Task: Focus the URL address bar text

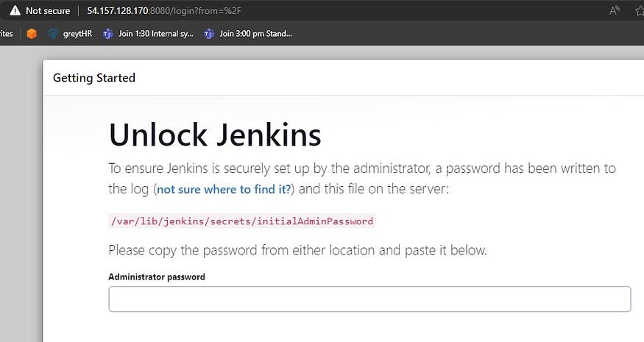Action: coord(164,11)
